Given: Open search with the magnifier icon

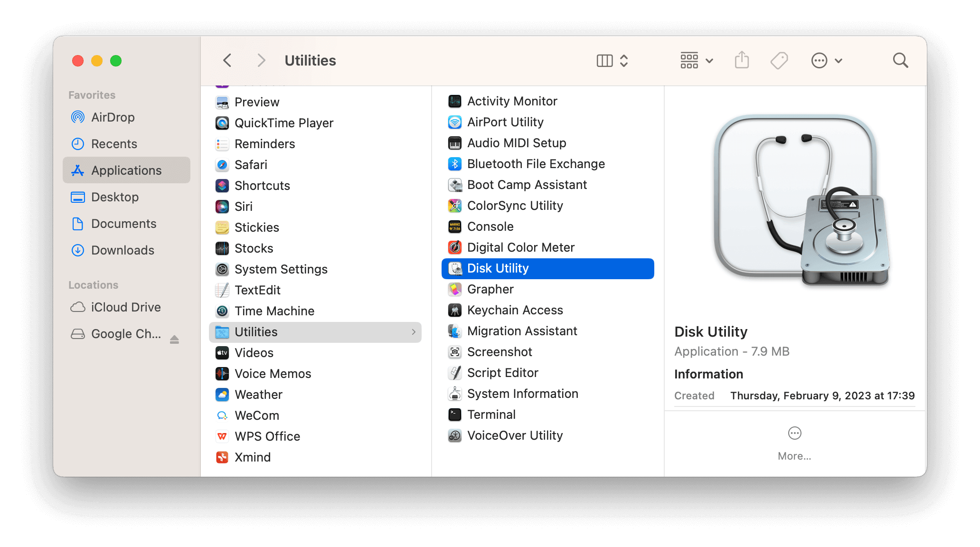Looking at the screenshot, I should click(x=900, y=60).
